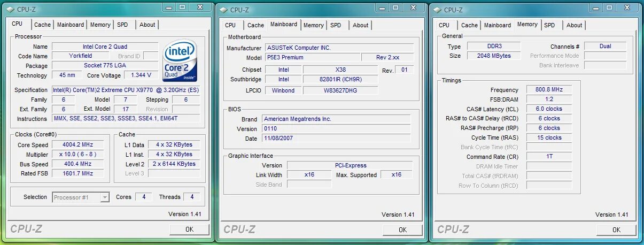Screen dimensions: 644x245
Task: Click the Multiplier value x 10.0 ( 6 - 8 )
Action: (78, 155)
